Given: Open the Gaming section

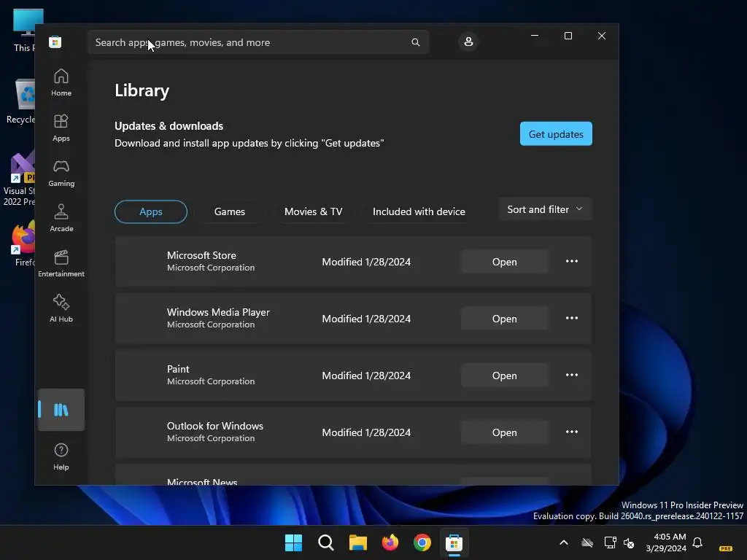Looking at the screenshot, I should point(61,174).
